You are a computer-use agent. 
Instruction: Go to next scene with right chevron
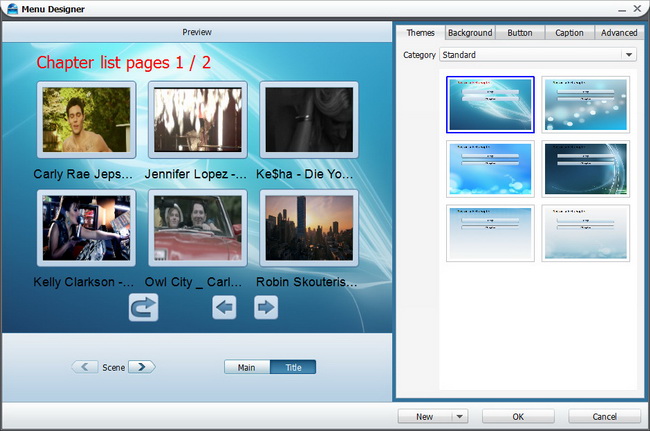[x=142, y=367]
